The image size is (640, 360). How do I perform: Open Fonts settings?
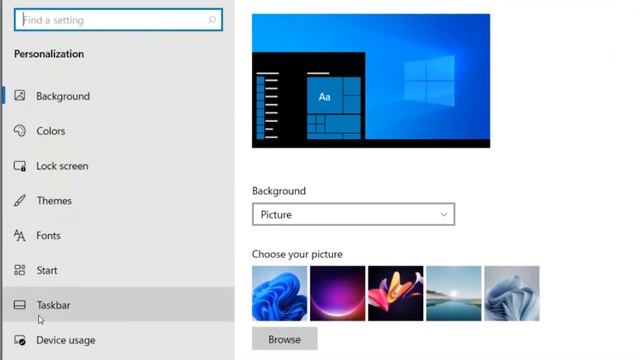[118, 235]
